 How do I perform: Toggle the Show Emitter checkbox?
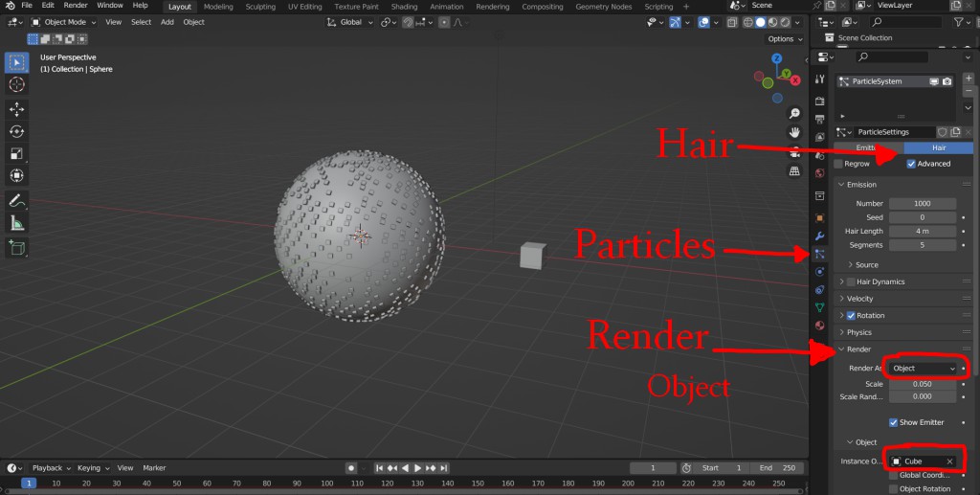pyautogui.click(x=893, y=422)
